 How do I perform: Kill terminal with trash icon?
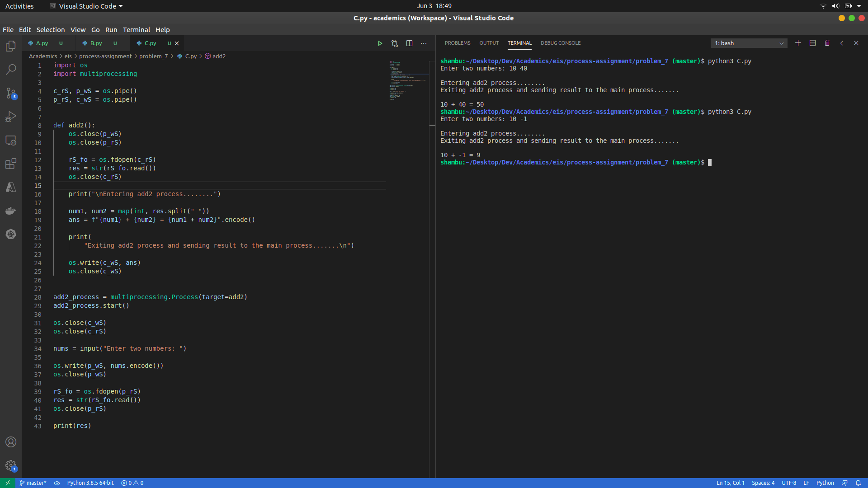coord(827,43)
